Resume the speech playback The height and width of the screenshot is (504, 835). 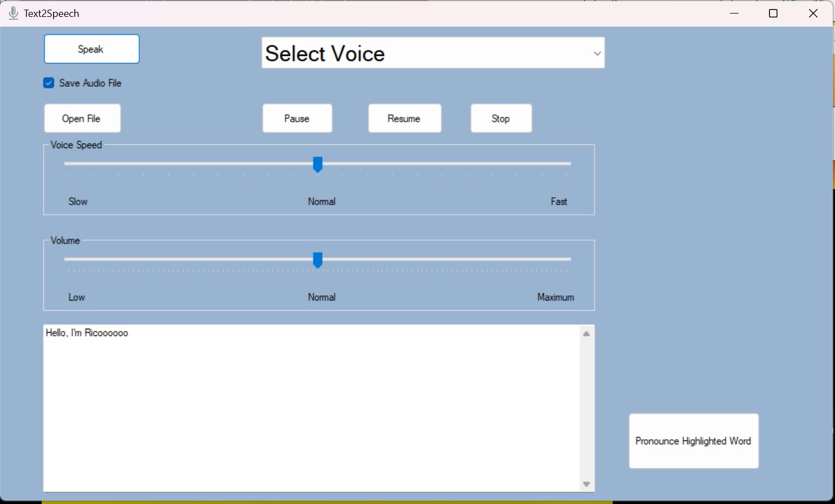pos(405,118)
